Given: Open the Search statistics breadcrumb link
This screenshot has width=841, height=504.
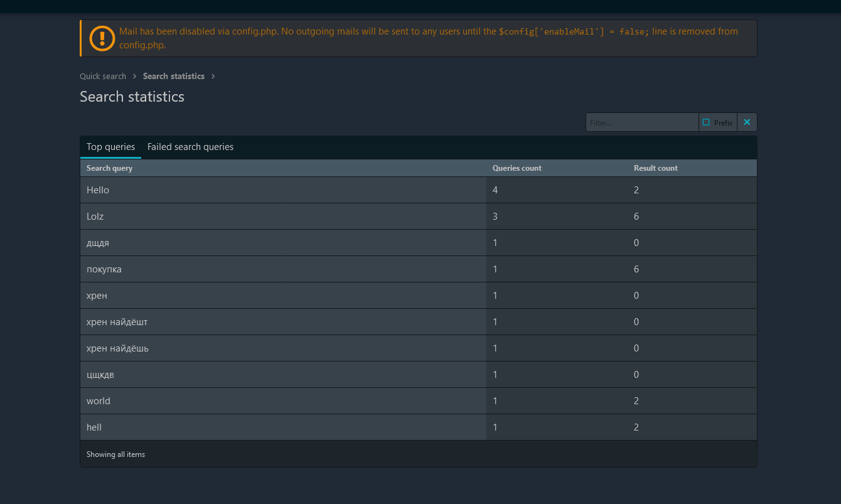Looking at the screenshot, I should (173, 76).
